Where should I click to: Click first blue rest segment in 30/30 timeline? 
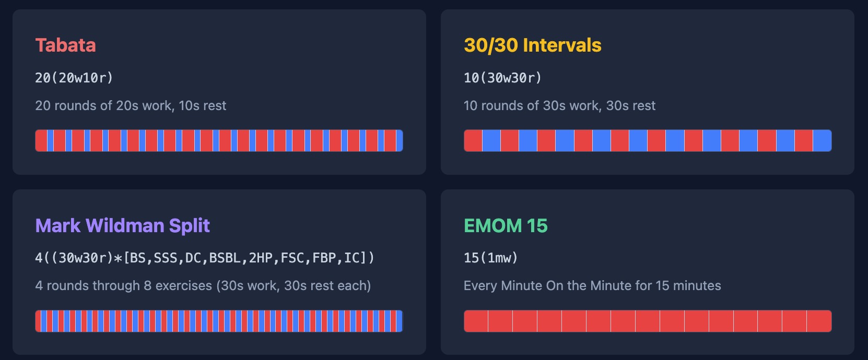click(x=491, y=141)
